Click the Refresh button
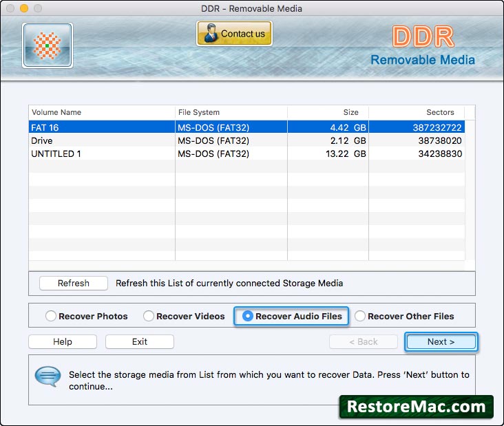 (x=74, y=283)
